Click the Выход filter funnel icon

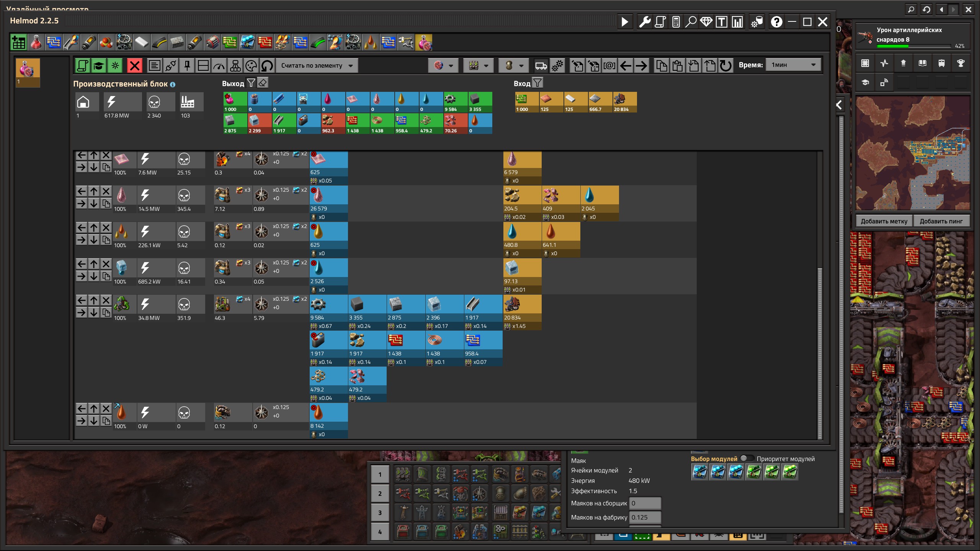251,83
